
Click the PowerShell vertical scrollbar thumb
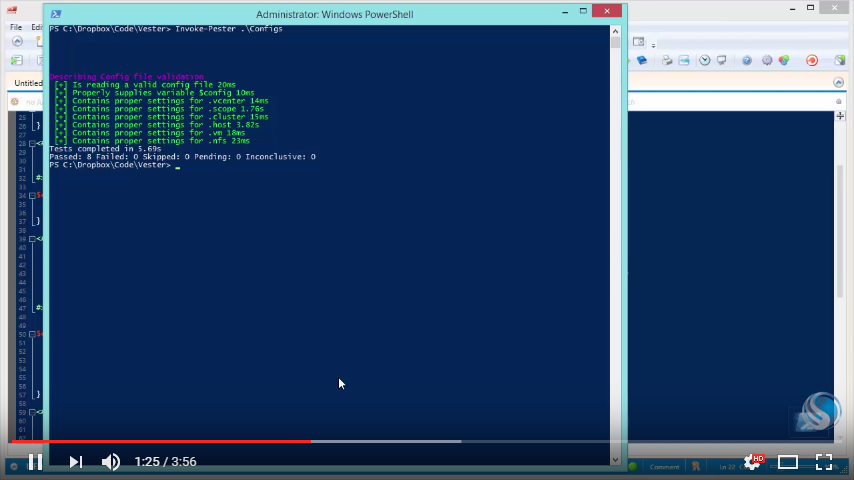point(615,42)
